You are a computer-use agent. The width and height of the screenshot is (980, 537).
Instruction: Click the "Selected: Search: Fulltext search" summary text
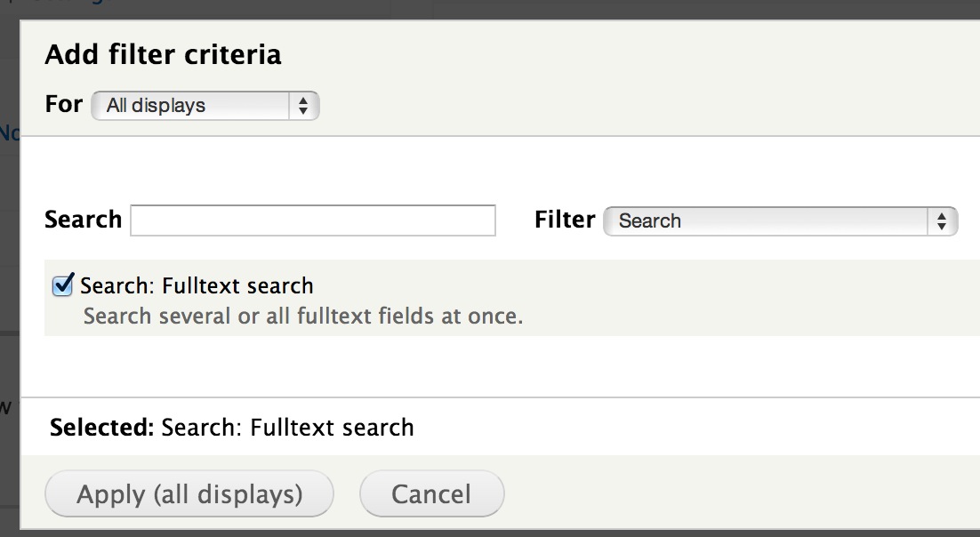pos(286,428)
